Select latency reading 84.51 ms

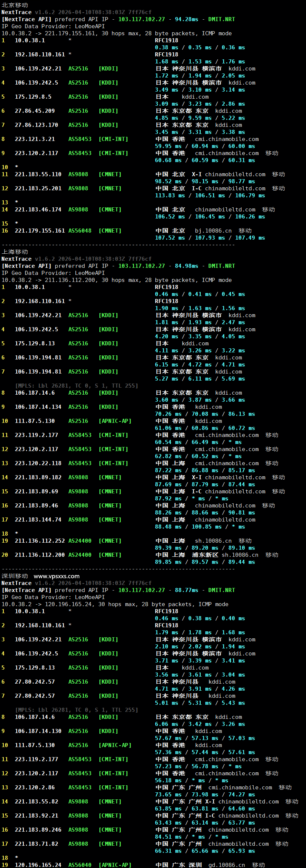[168, 837]
